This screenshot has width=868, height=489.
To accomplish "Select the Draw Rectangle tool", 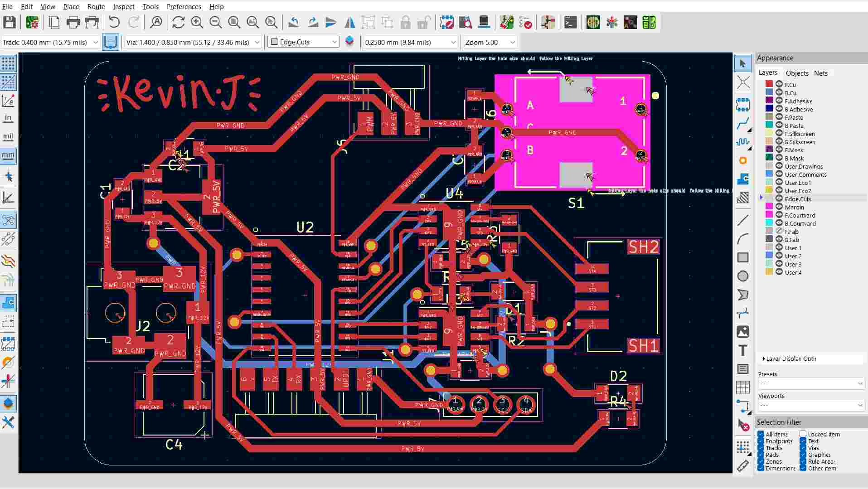I will pyautogui.click(x=742, y=257).
